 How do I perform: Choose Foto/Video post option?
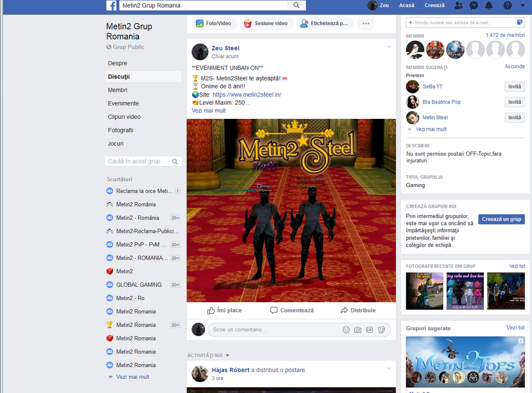[x=214, y=24]
